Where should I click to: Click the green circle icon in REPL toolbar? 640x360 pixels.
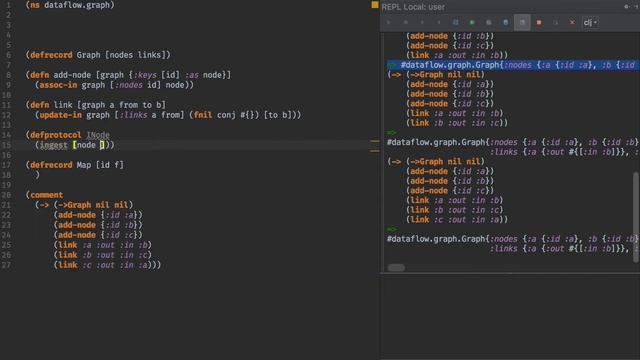pos(472,22)
